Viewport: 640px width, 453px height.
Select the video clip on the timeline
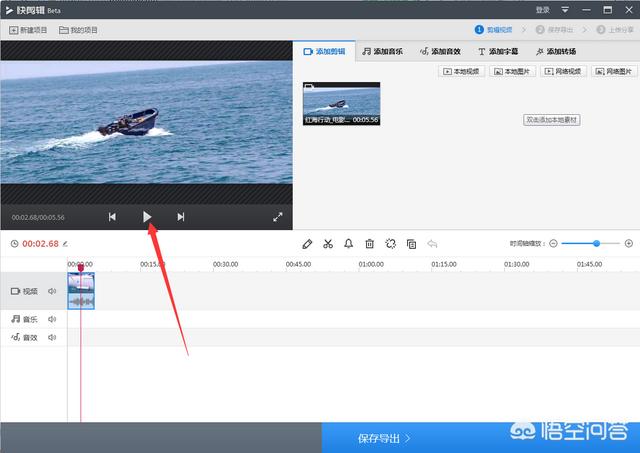click(81, 291)
